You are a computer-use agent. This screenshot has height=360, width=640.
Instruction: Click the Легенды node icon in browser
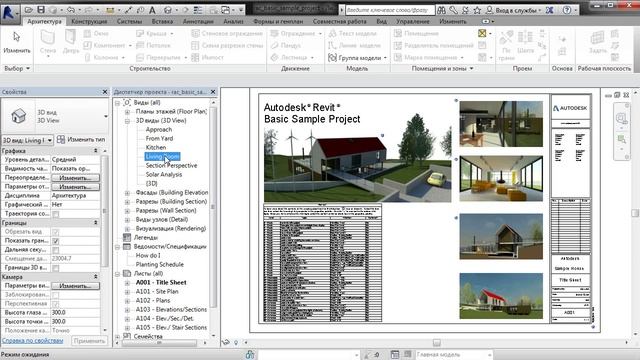coord(127,237)
